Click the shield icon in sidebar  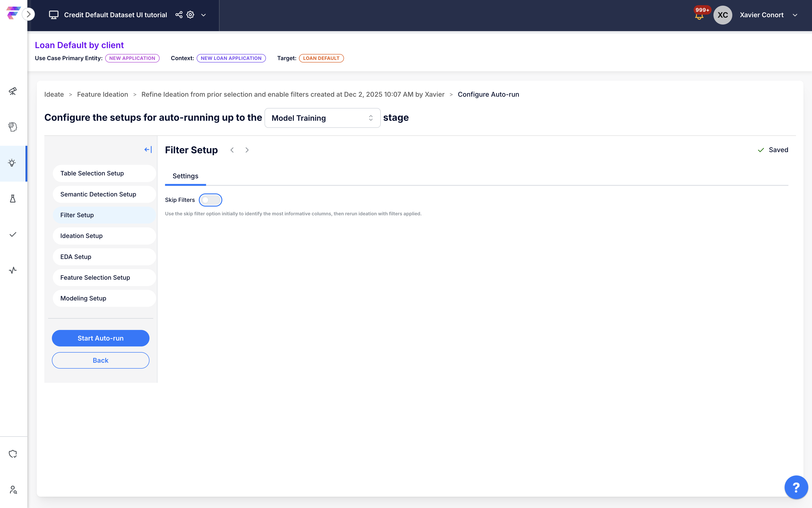[13, 454]
